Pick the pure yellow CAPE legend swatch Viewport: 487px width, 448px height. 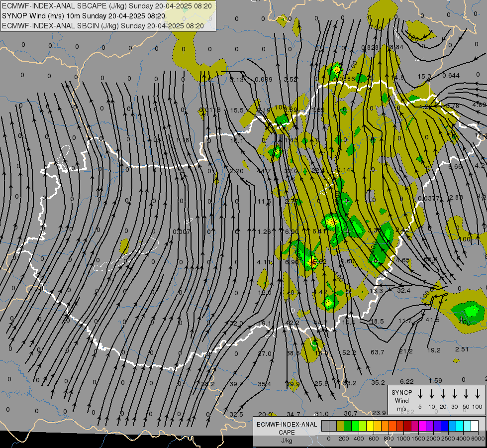370,426
